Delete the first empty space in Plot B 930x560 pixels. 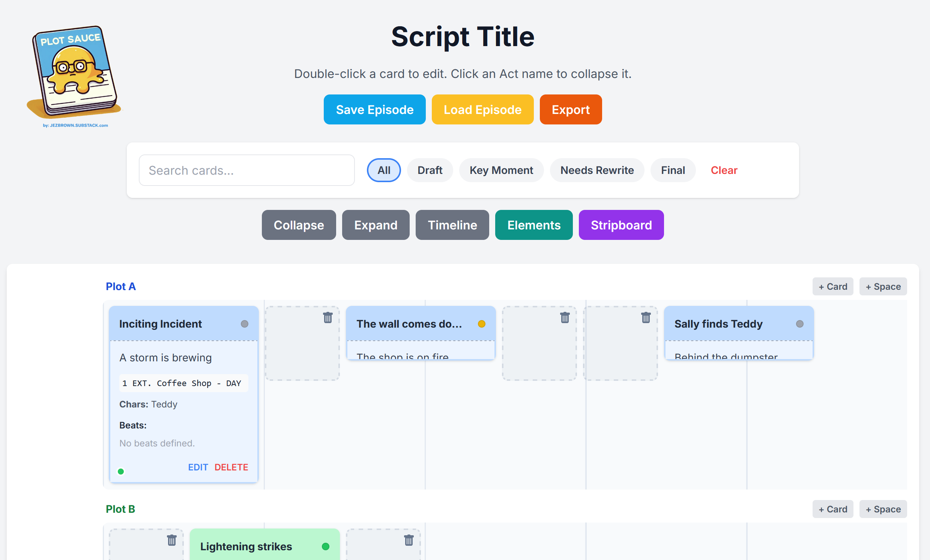172,540
